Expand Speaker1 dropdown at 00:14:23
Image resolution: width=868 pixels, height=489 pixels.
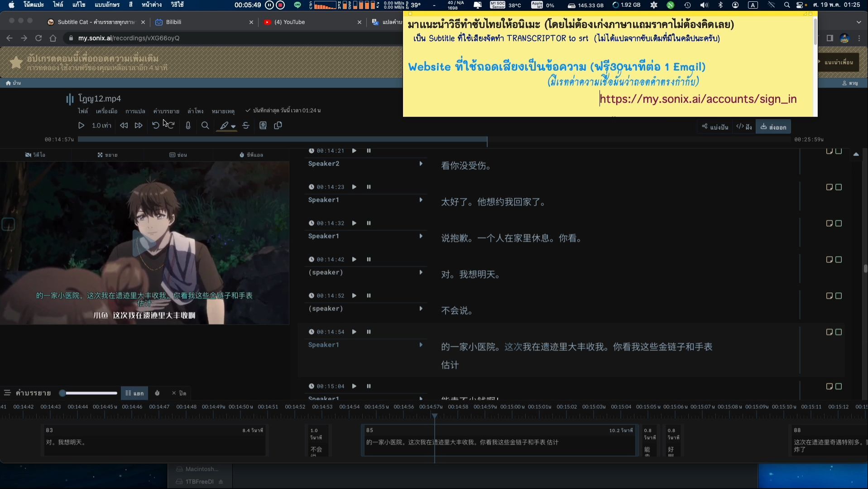(421, 200)
